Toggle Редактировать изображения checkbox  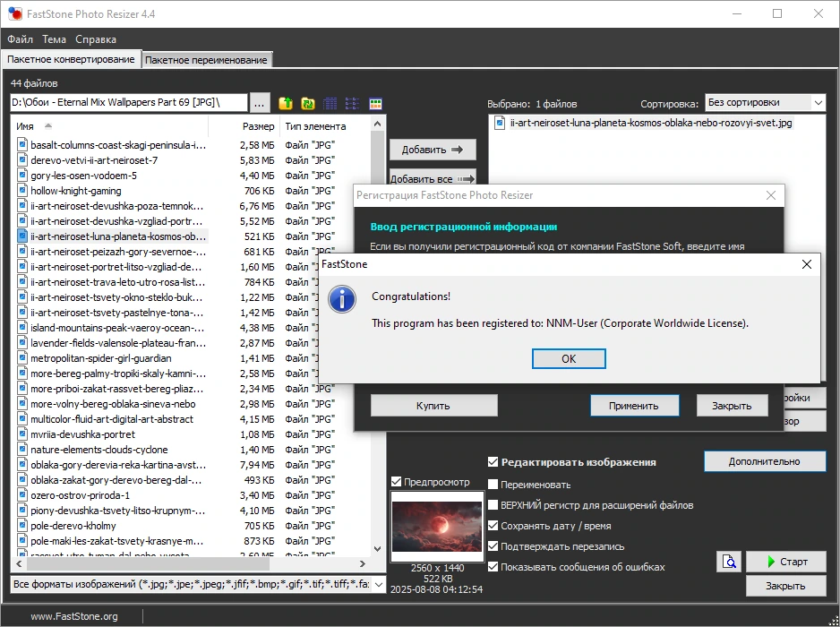tap(493, 461)
